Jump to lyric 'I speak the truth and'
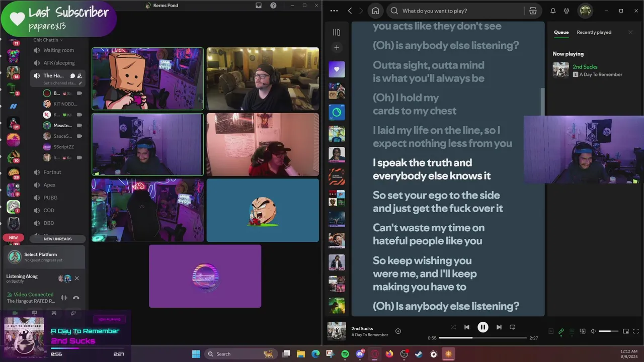This screenshot has width=644, height=362. pos(422,163)
